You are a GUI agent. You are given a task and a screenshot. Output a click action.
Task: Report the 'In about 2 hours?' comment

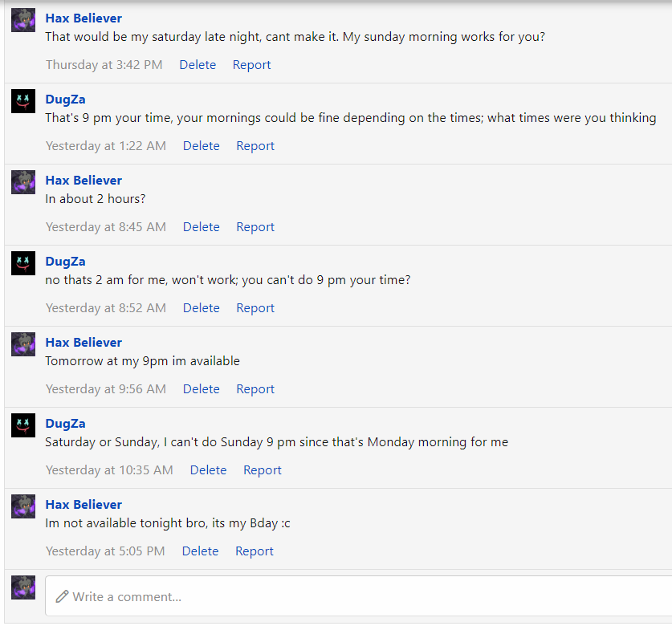(x=255, y=226)
